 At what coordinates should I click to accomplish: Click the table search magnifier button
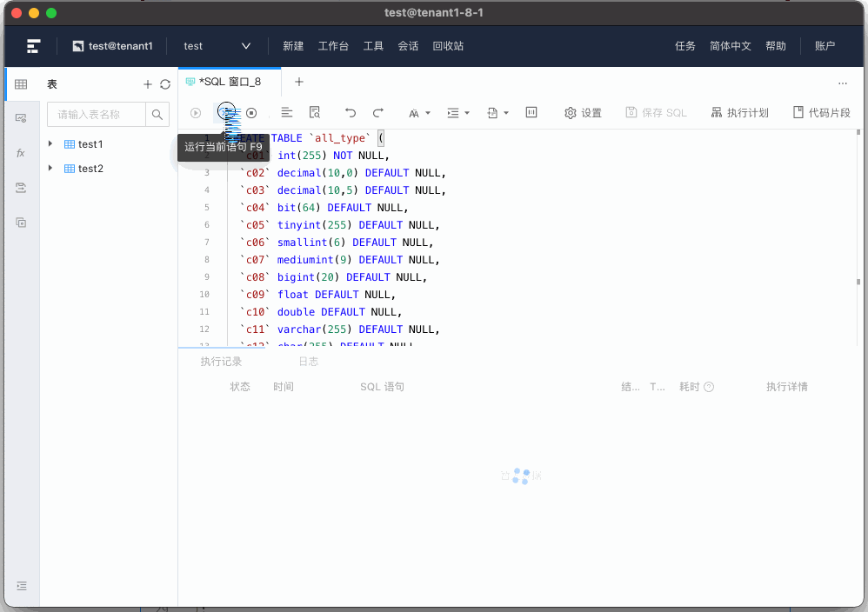(157, 115)
